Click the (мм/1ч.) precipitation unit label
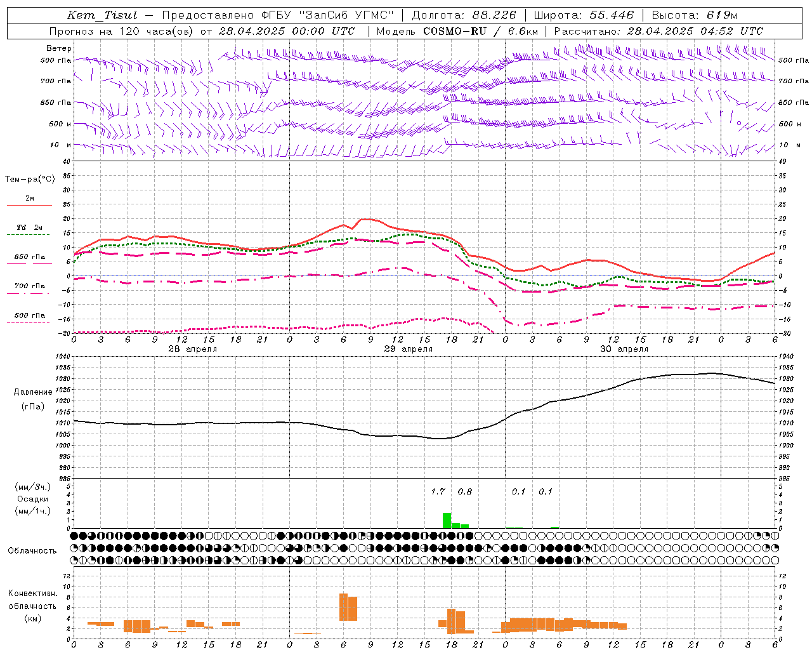Screen dimensions: 812x650 coord(33,511)
